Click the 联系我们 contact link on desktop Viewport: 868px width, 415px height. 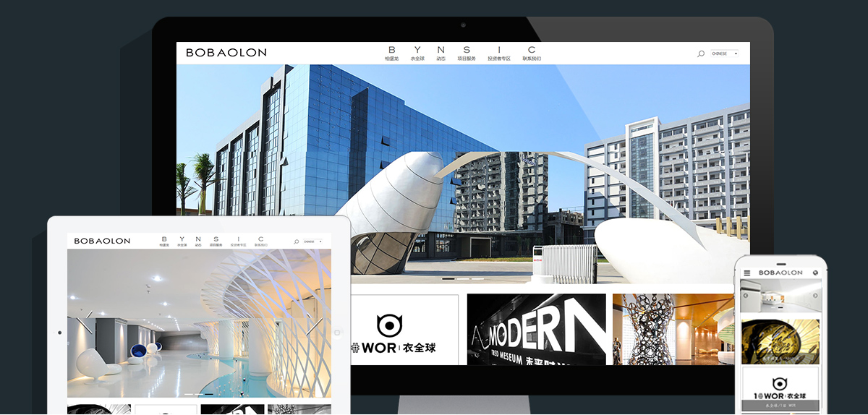[532, 54]
